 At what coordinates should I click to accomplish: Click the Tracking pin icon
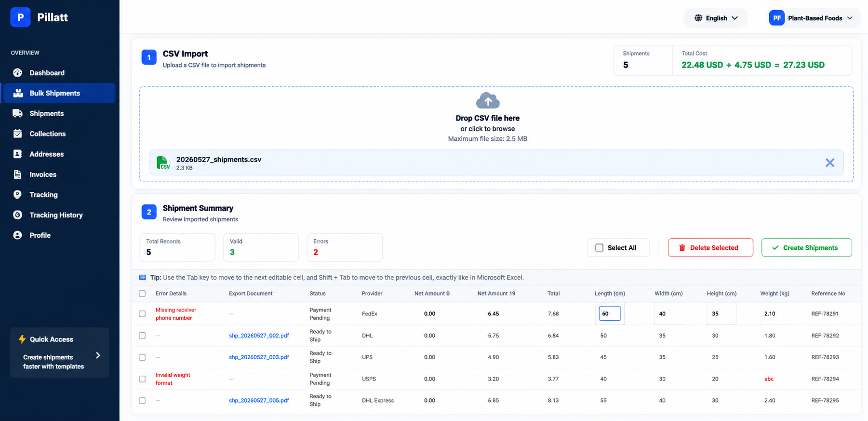(18, 195)
